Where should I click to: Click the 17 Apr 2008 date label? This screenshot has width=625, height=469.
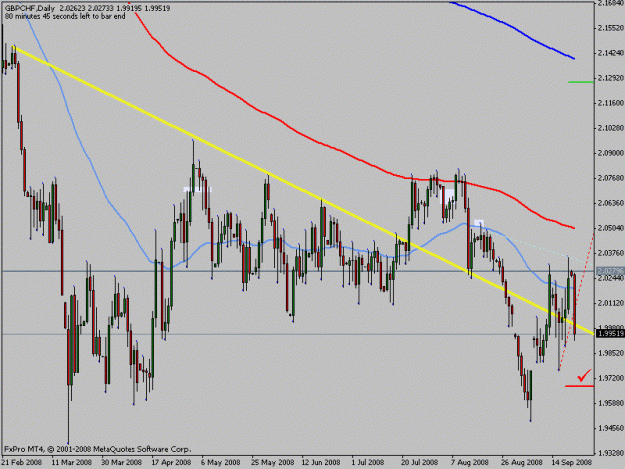pyautogui.click(x=171, y=463)
